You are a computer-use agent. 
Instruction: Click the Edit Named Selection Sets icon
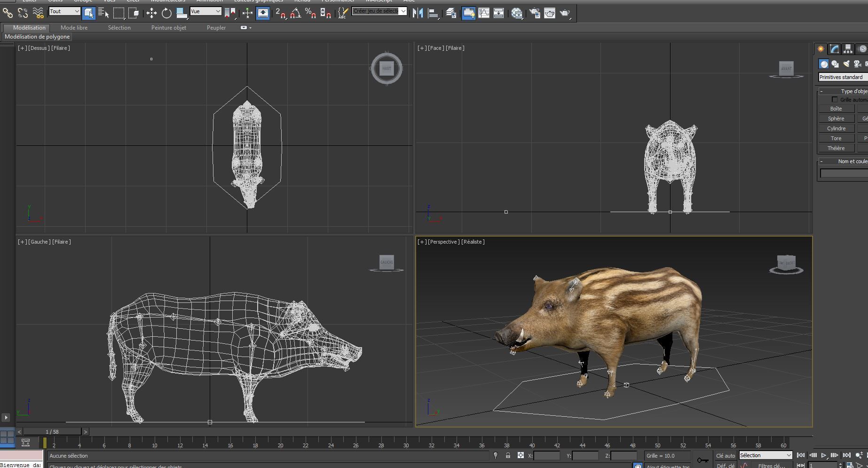tap(343, 13)
